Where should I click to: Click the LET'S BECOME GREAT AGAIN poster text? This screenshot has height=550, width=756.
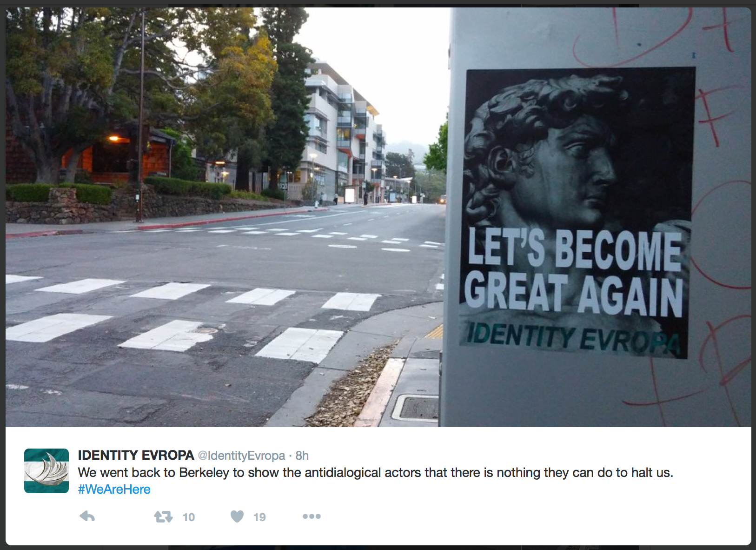(574, 271)
